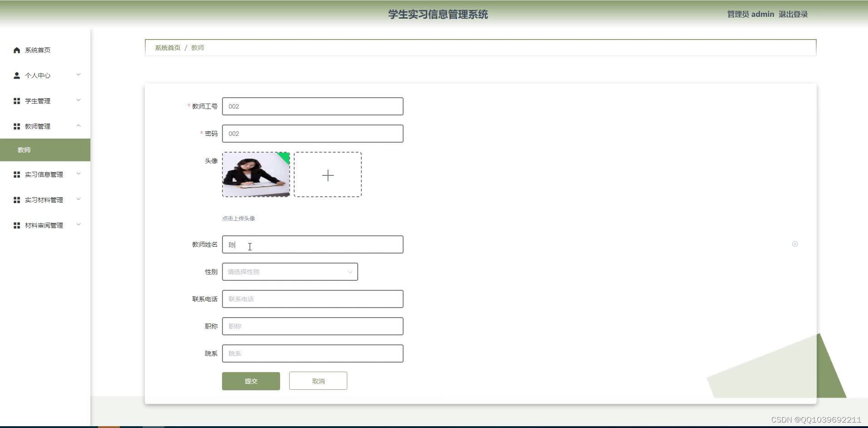Image resolution: width=868 pixels, height=428 pixels.
Task: Open the 实习材料管理 sidebar menu
Action: [x=45, y=200]
